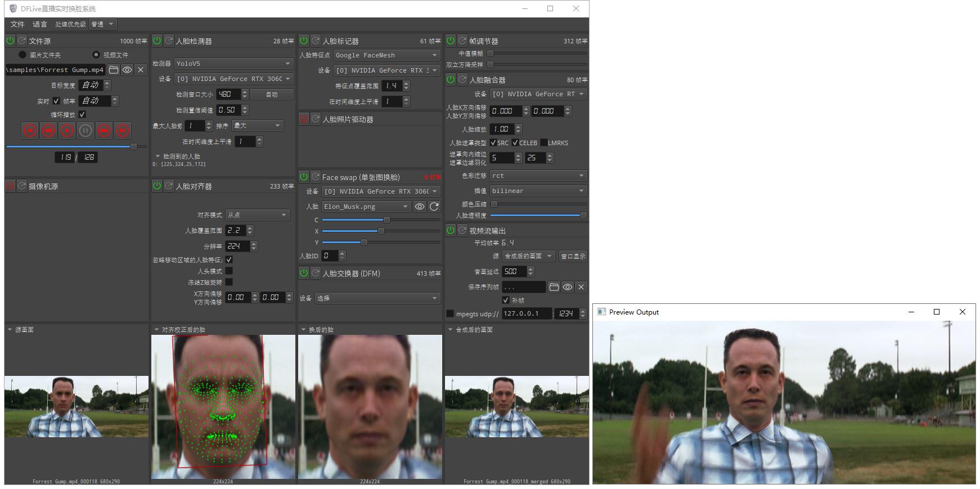Turn on 摄像机源 module power
The height and width of the screenshot is (489, 980).
pyautogui.click(x=10, y=186)
